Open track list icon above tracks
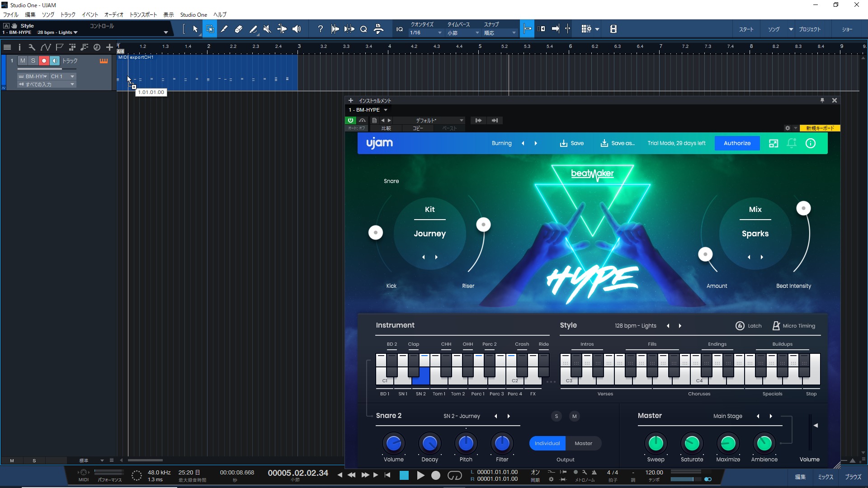 pyautogui.click(x=7, y=47)
